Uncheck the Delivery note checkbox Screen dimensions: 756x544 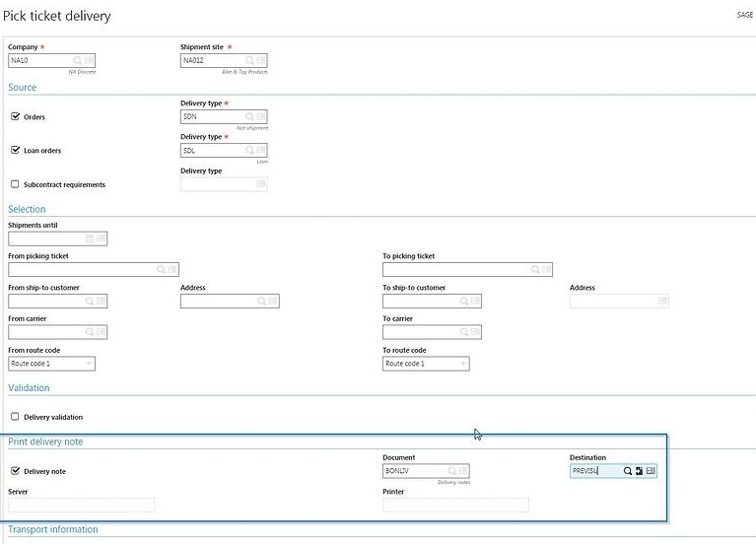pyautogui.click(x=15, y=471)
